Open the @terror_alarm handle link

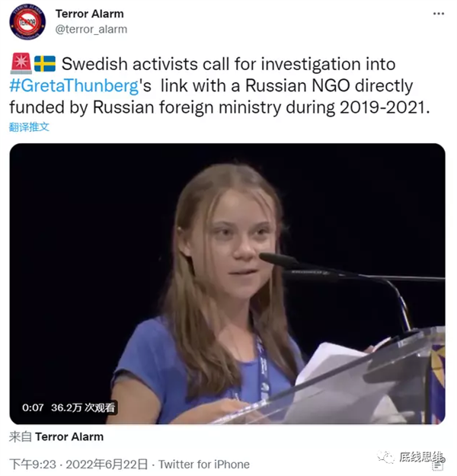point(91,30)
